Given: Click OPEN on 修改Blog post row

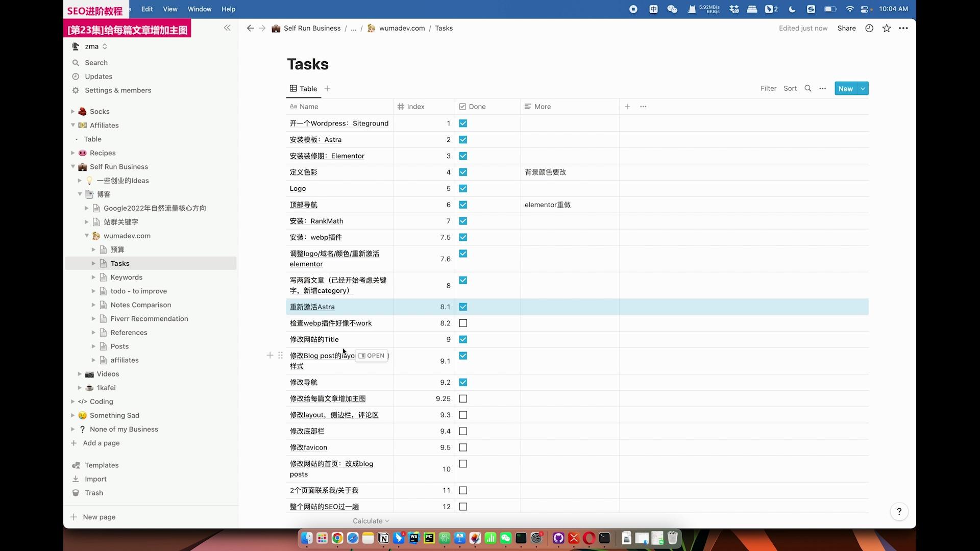Looking at the screenshot, I should (372, 356).
